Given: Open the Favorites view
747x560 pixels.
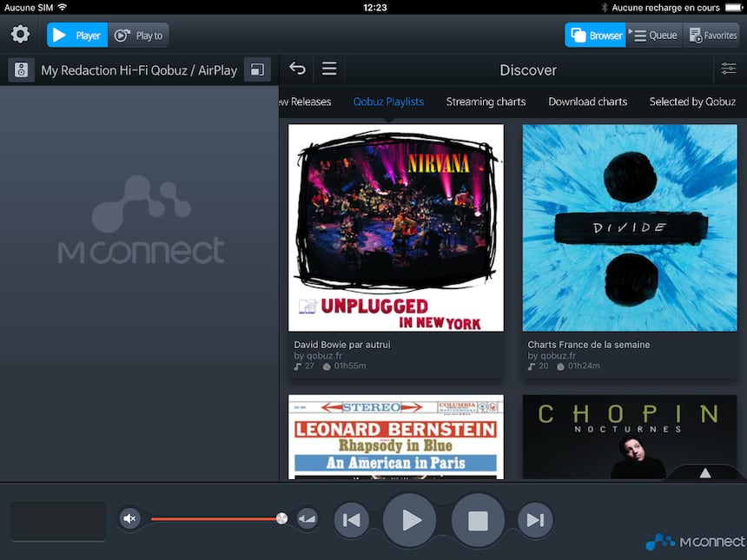Looking at the screenshot, I should [x=711, y=36].
